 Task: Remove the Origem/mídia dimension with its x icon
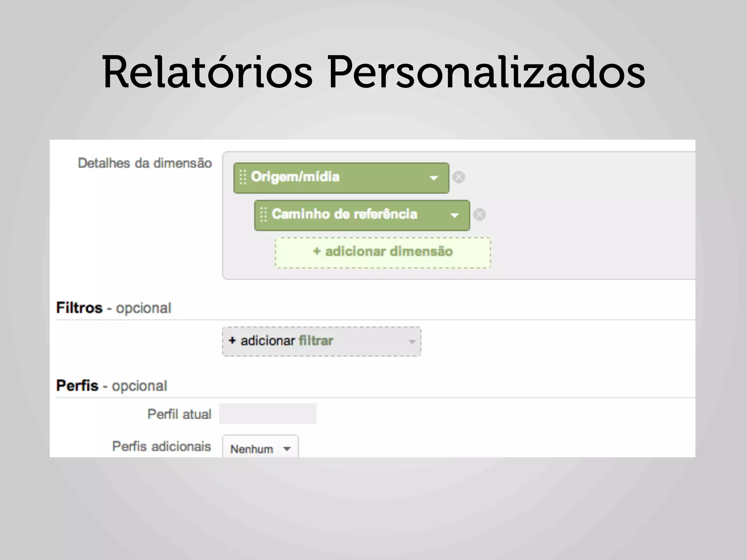tap(458, 177)
